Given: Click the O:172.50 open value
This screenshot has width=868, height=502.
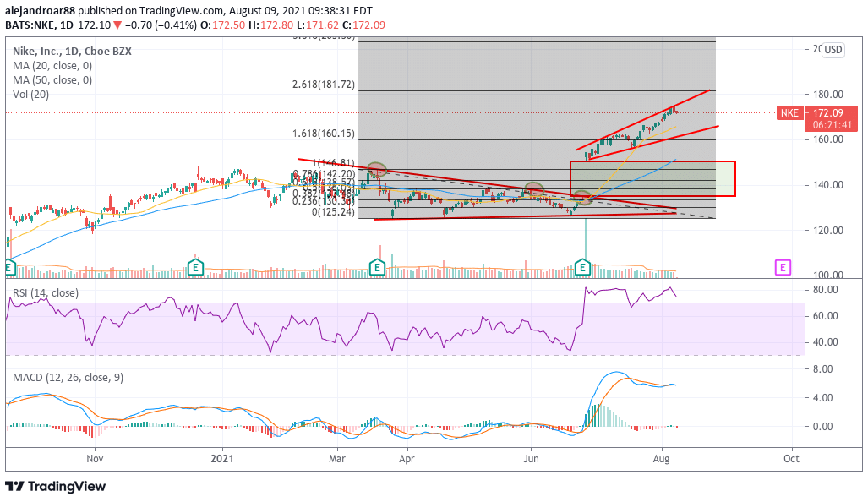Looking at the screenshot, I should point(222,25).
